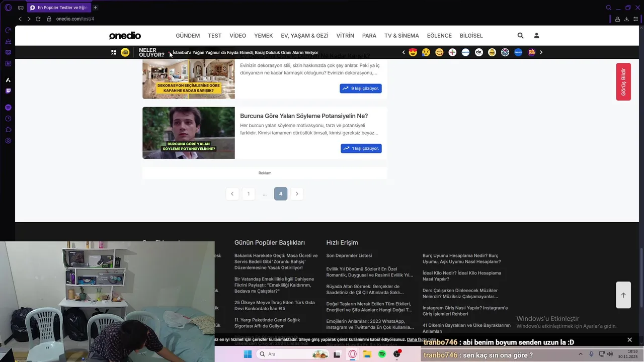The image size is (644, 362).
Task: Open the EV, YAŞAM & GEZİ menu
Action: (304, 36)
